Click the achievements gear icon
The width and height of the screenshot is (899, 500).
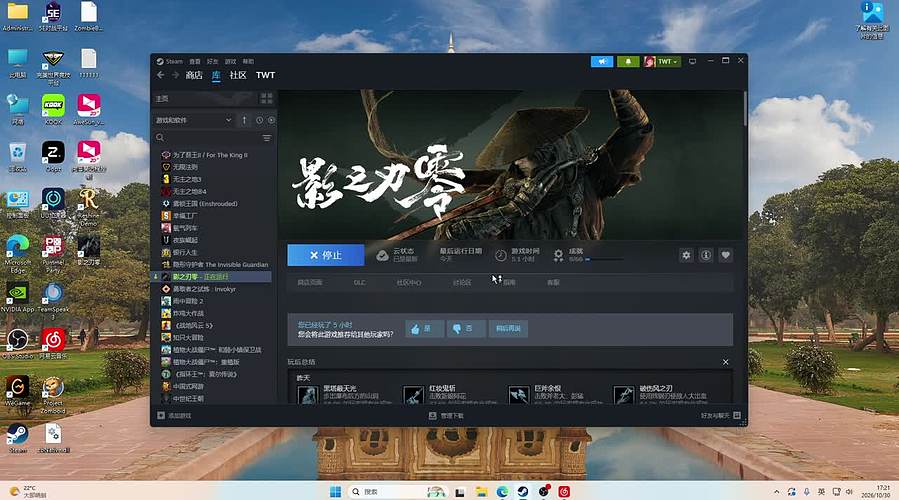click(x=558, y=256)
